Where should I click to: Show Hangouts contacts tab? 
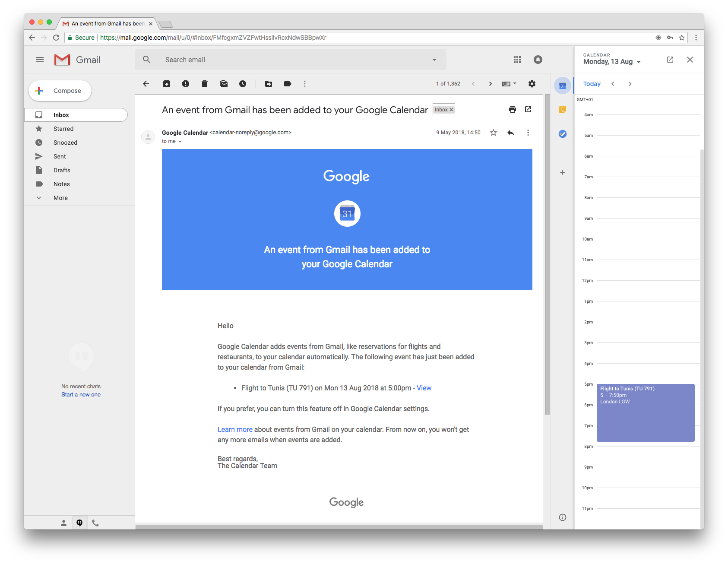pyautogui.click(x=63, y=523)
